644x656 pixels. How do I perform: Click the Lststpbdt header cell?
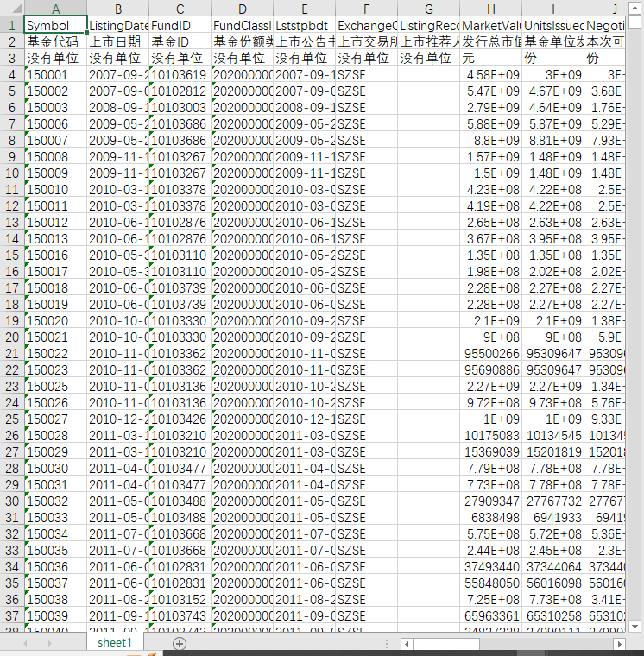(304, 26)
